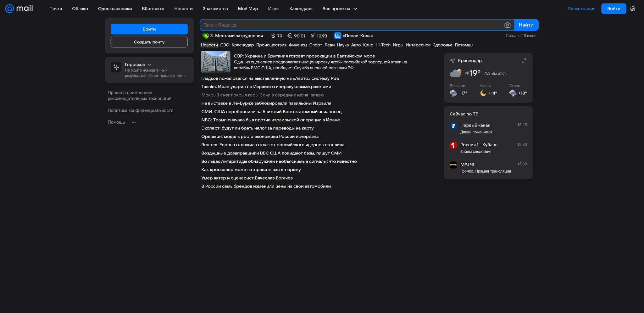Click the yuan exchange rate icon
The image size is (644, 313).
coord(313,36)
